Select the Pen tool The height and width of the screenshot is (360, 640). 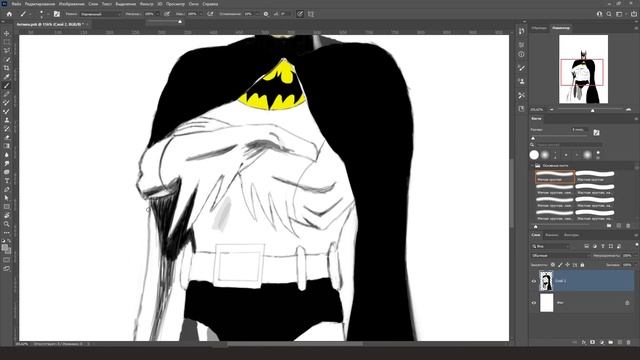pyautogui.click(x=7, y=189)
